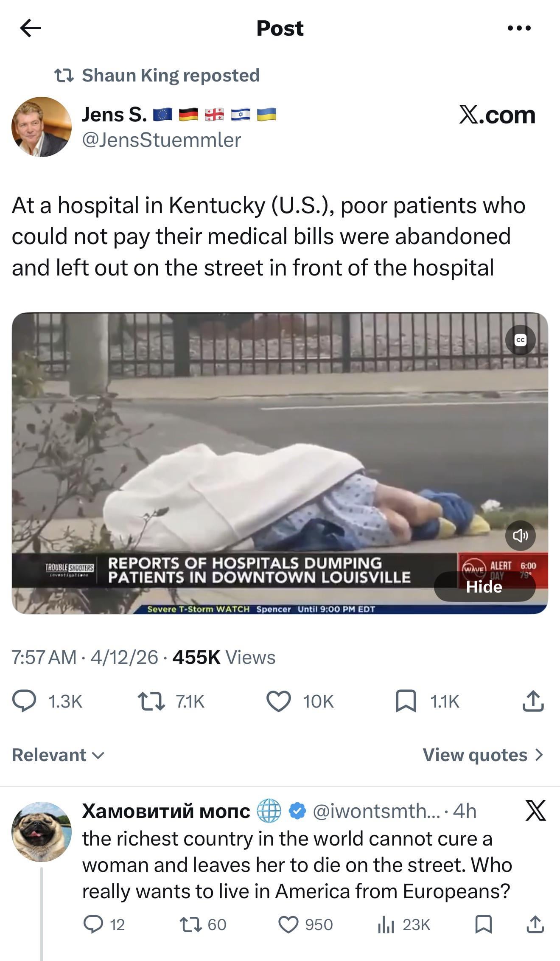Open Jens S. profile picture
560x961 pixels.
coord(42,127)
